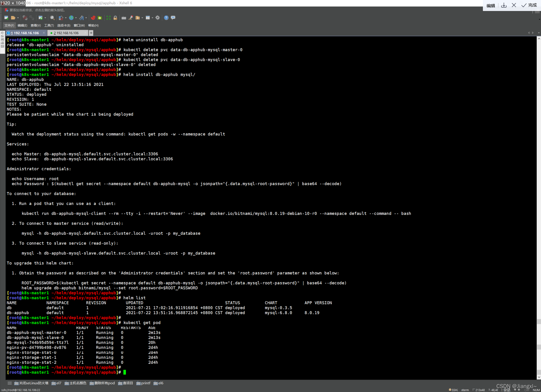Click the magnifier Find icon

pyautogui.click(x=52, y=18)
